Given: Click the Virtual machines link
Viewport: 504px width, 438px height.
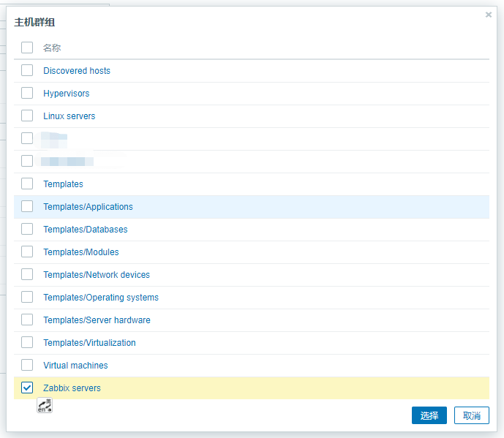Looking at the screenshot, I should (x=75, y=366).
